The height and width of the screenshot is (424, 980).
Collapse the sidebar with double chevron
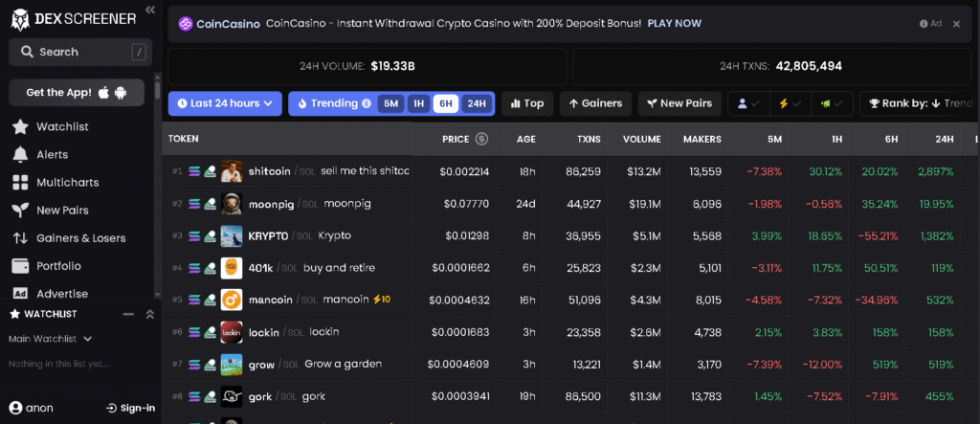pos(150,10)
